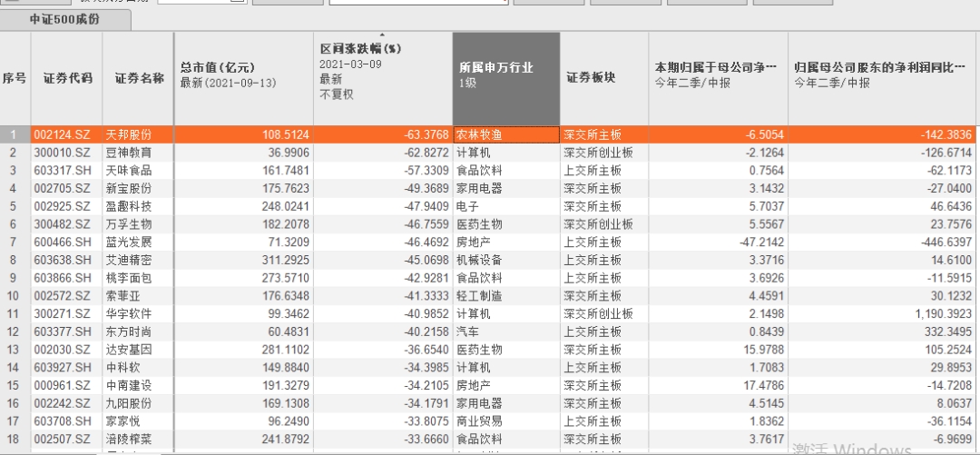
Task: Select stock code 600466.SH
Action: 67,242
